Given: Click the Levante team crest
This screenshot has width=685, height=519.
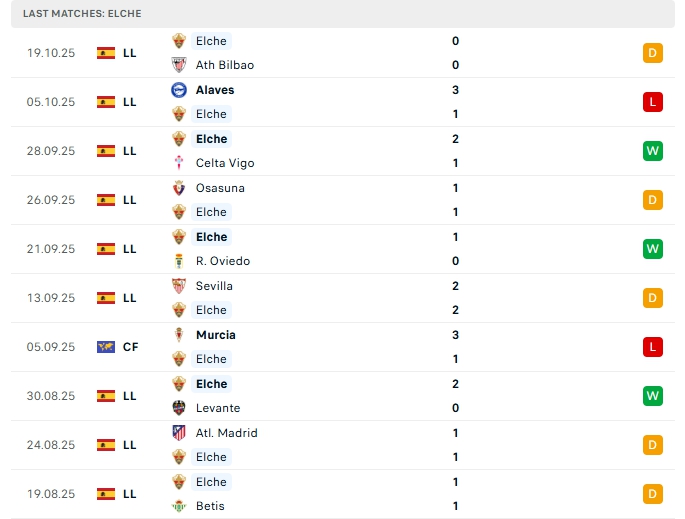Looking at the screenshot, I should click(x=179, y=408).
